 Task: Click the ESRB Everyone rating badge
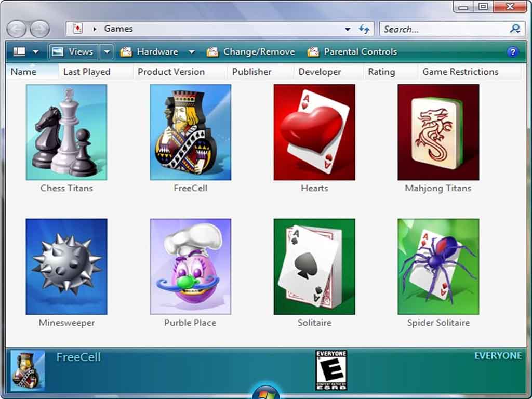[331, 370]
